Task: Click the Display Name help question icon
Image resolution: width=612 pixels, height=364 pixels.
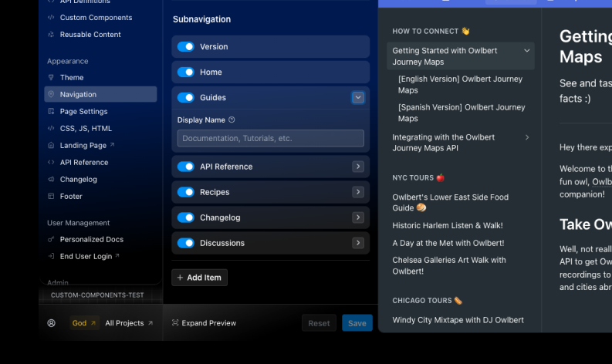Action: click(232, 120)
